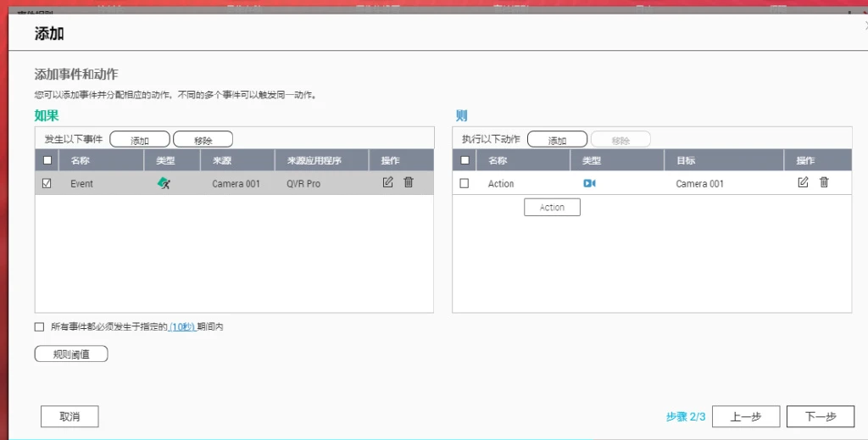Select the Action name cell
The width and height of the screenshot is (868, 440).
tap(501, 184)
